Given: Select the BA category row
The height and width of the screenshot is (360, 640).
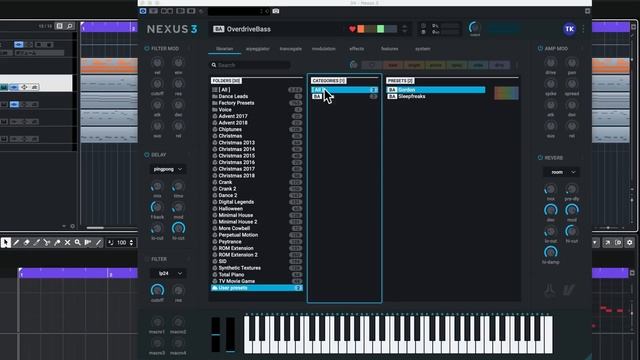Looking at the screenshot, I should click(344, 97).
